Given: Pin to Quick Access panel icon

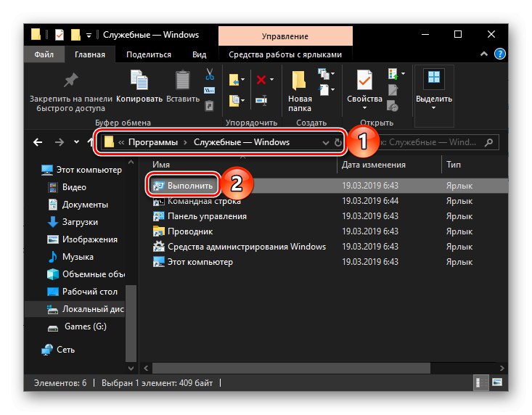Looking at the screenshot, I should tap(71, 81).
